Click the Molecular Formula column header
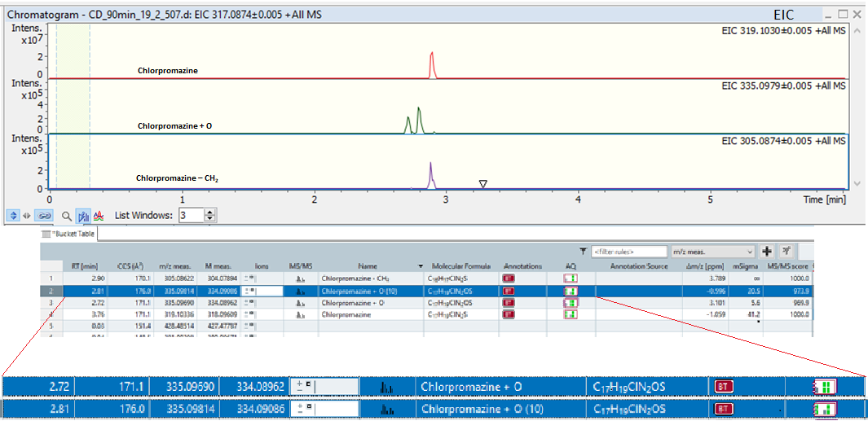The height and width of the screenshot is (421, 868). 461,266
